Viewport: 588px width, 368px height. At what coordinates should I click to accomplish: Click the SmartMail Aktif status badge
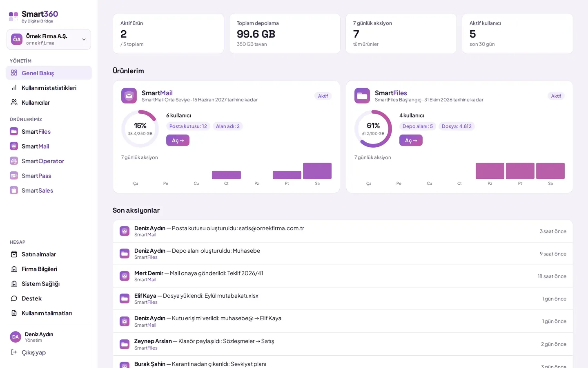[323, 96]
